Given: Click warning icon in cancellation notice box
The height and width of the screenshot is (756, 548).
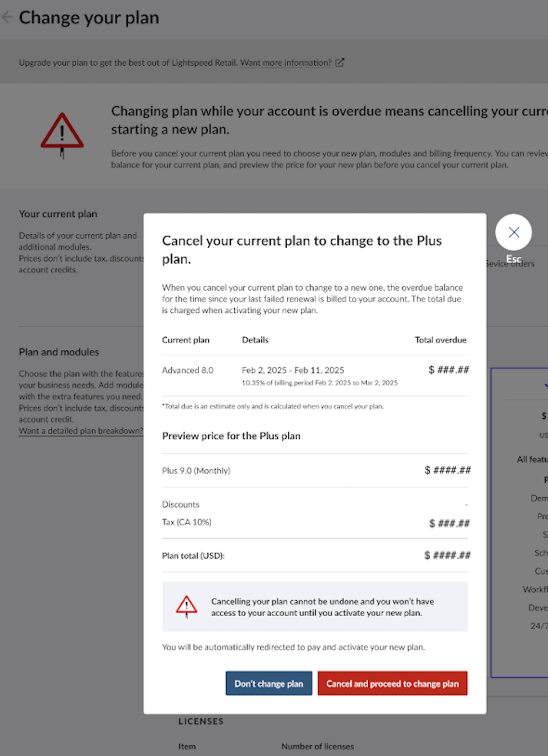Looking at the screenshot, I should pos(186,606).
